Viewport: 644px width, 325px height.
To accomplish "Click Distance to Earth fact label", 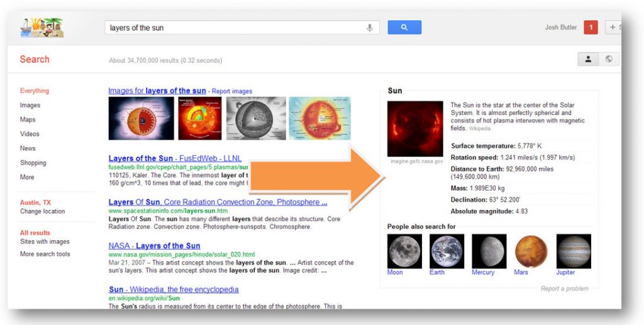I will point(477,168).
